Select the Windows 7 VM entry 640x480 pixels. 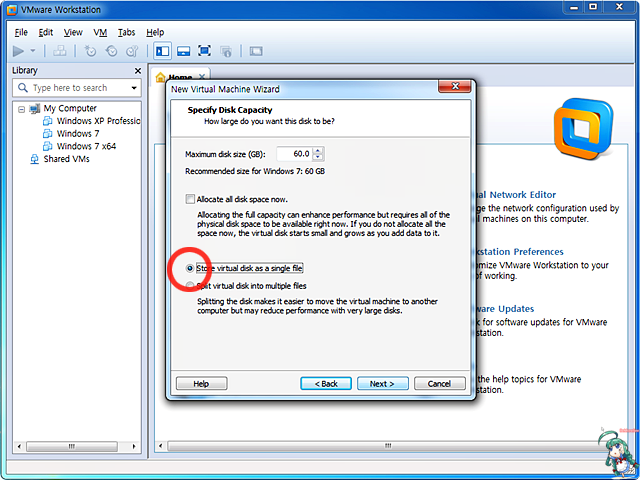pos(78,134)
